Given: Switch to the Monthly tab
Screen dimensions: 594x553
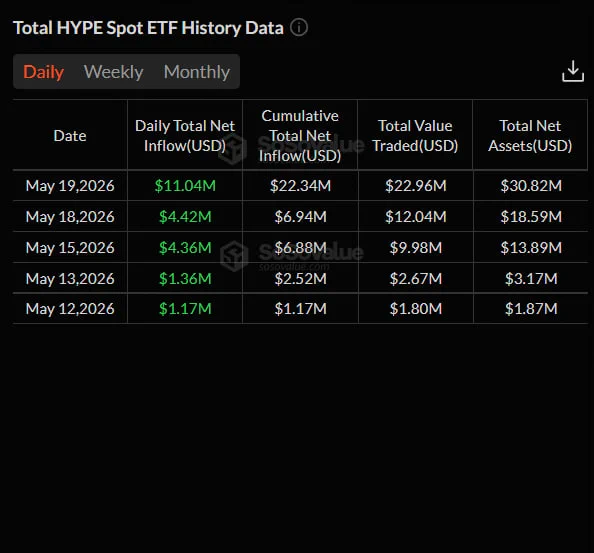Looking at the screenshot, I should tap(197, 72).
